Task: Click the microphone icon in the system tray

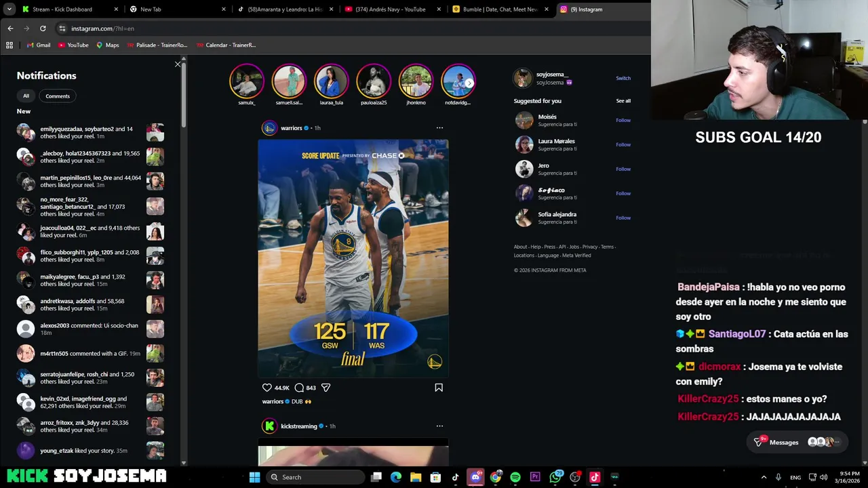Action: (x=778, y=477)
